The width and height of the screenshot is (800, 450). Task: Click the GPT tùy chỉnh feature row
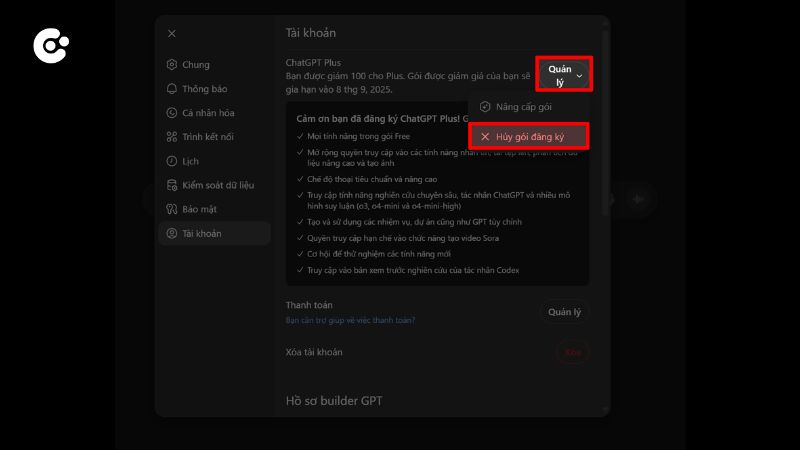click(409, 222)
